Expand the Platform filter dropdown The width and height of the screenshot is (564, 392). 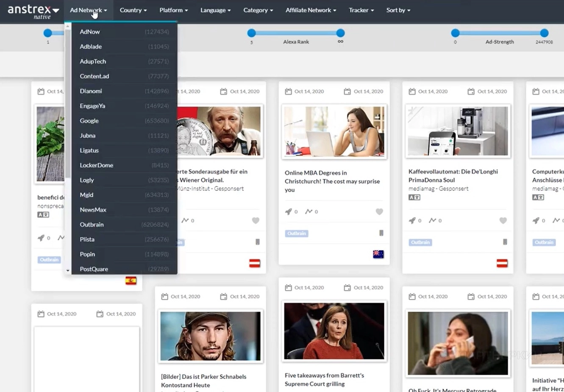click(x=173, y=10)
